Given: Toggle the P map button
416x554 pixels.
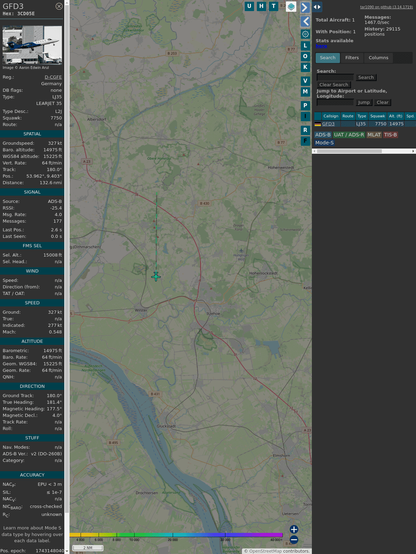Looking at the screenshot, I should [305, 105].
